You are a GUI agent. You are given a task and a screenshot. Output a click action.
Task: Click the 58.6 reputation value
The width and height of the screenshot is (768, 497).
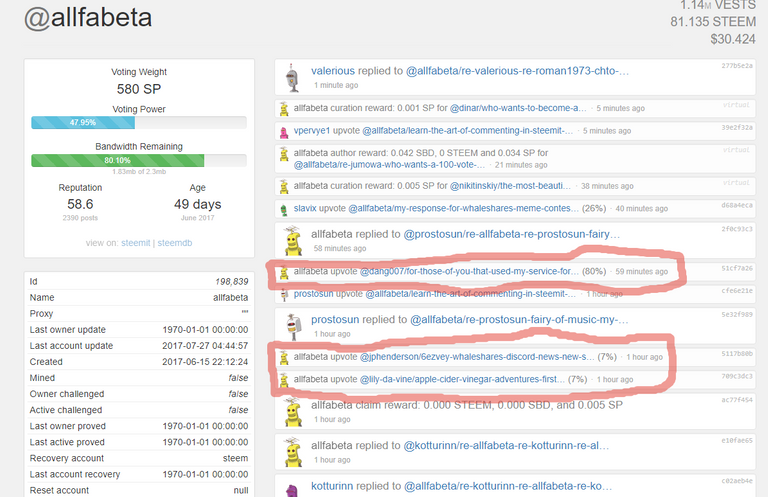(80, 204)
